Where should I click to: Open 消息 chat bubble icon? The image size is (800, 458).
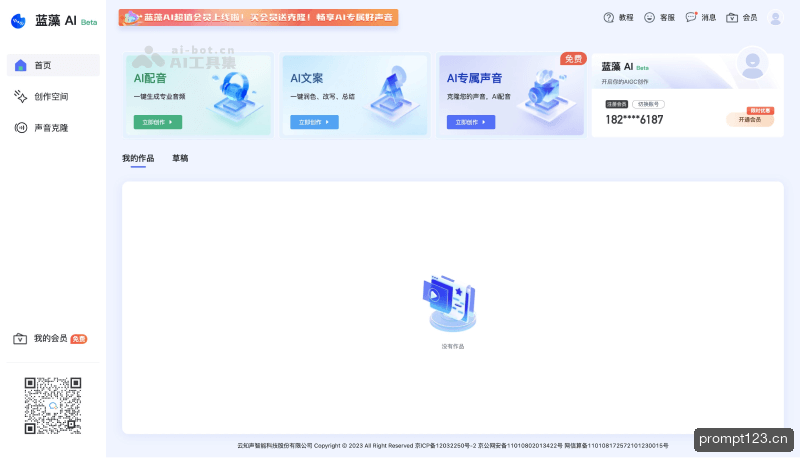click(690, 17)
